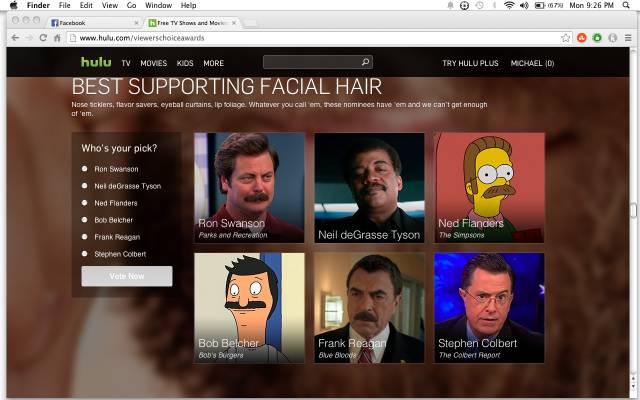Open the Edit menu

click(86, 5)
